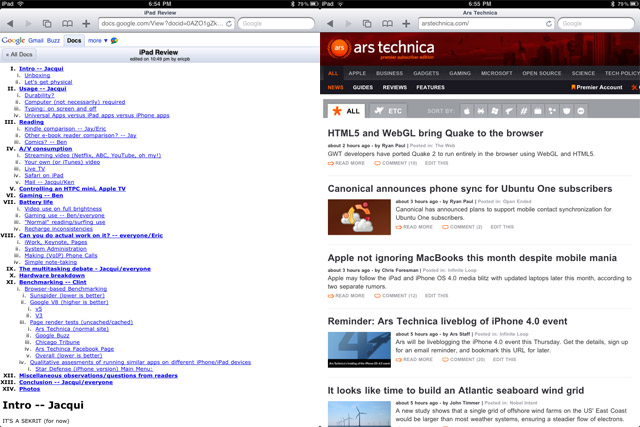The width and height of the screenshot is (640, 427).
Task: Jump to 'Benchmarking -- Clint' outline link
Action: point(53,282)
